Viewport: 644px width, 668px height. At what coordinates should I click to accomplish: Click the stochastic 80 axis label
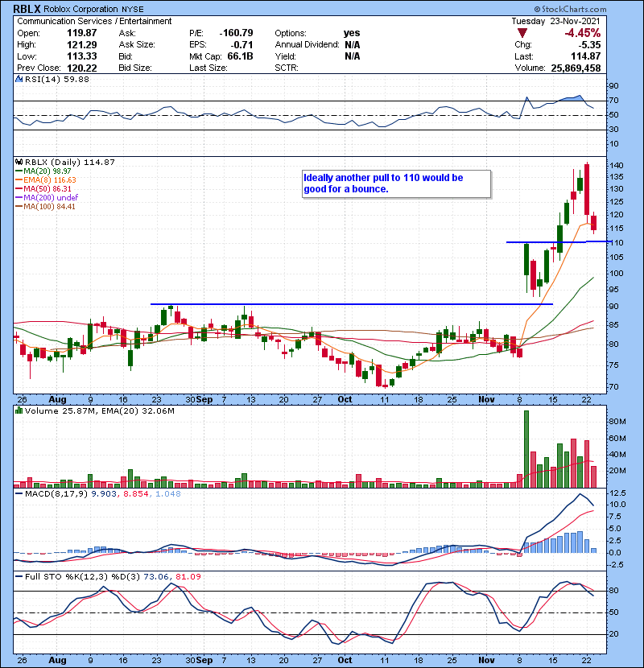pos(613,591)
